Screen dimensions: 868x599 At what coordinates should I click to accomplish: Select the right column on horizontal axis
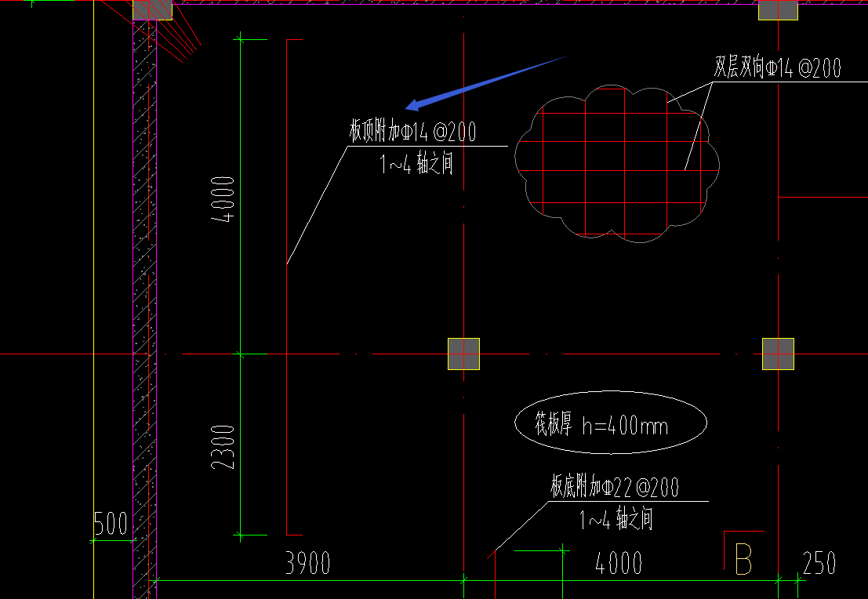pos(779,354)
